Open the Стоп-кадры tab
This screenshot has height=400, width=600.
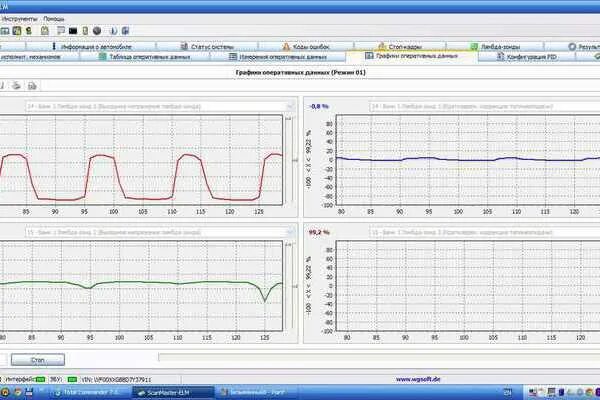[400, 47]
